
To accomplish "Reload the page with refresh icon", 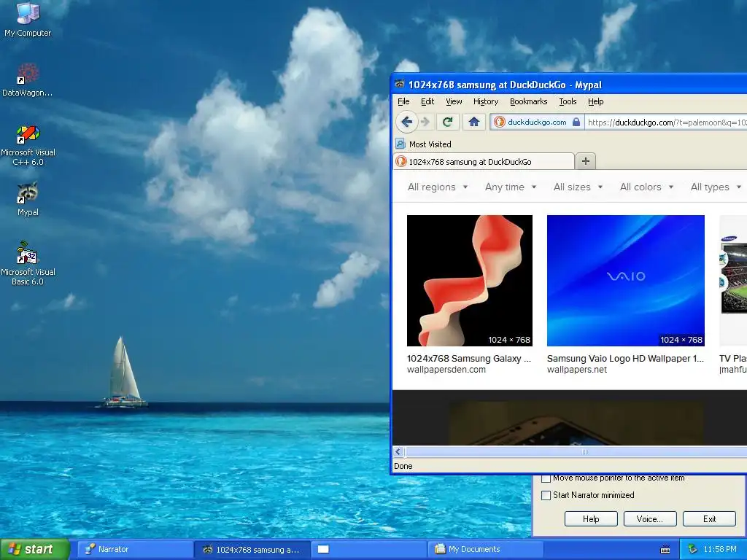I will coord(447,122).
